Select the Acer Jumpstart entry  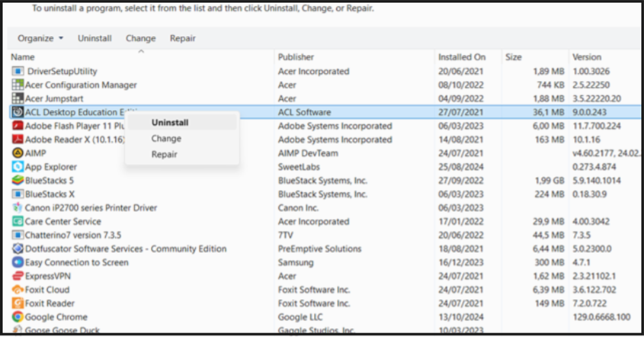(54, 98)
